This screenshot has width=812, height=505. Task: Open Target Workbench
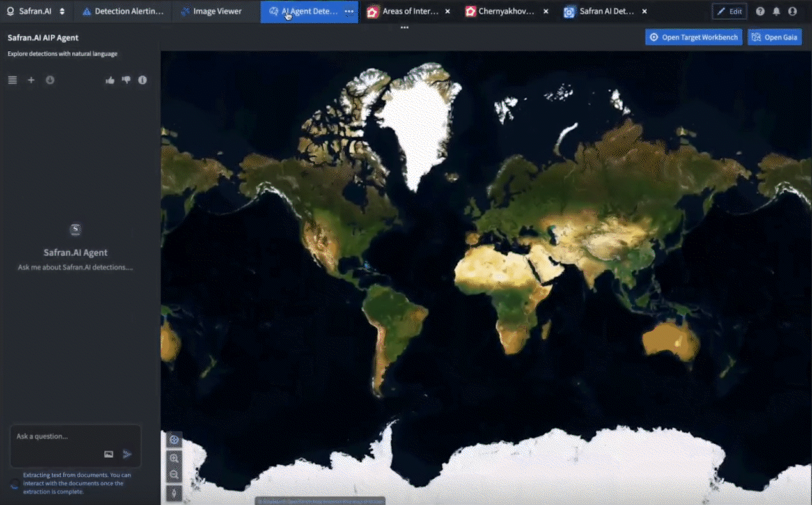click(x=694, y=37)
